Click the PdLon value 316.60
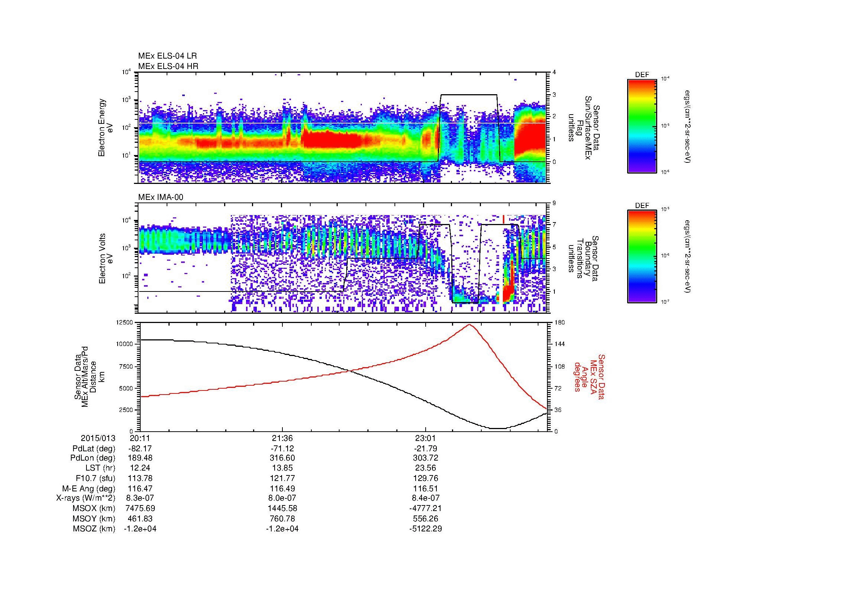 tap(282, 458)
